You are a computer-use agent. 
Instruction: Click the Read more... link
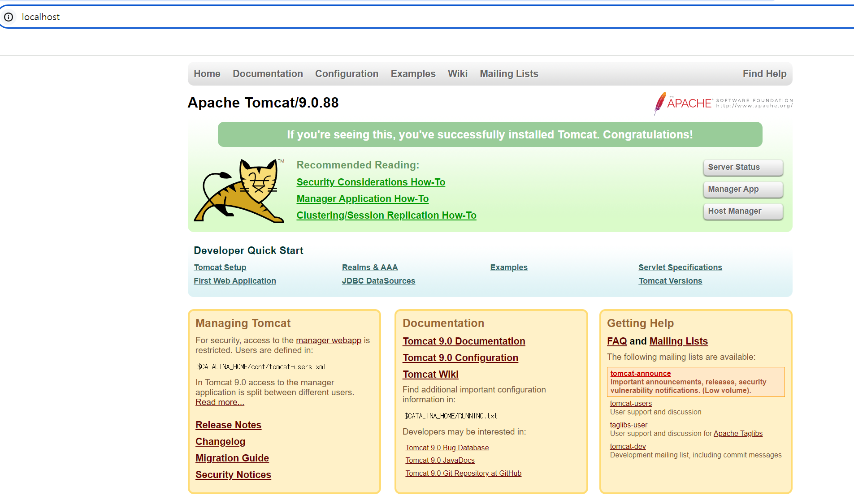pos(220,402)
